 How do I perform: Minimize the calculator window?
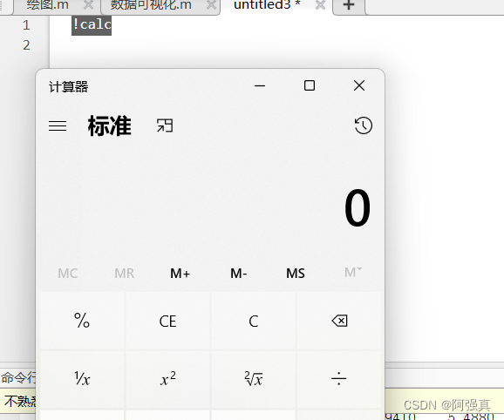260,85
